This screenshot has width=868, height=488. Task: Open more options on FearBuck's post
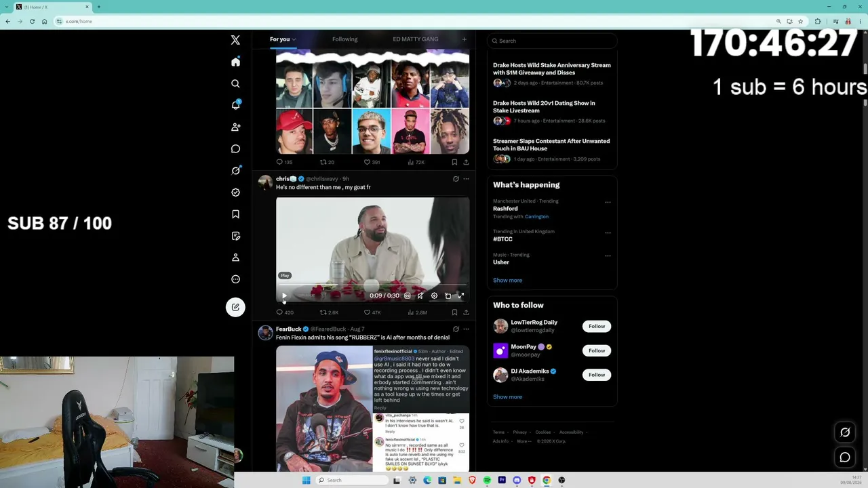[x=466, y=329]
